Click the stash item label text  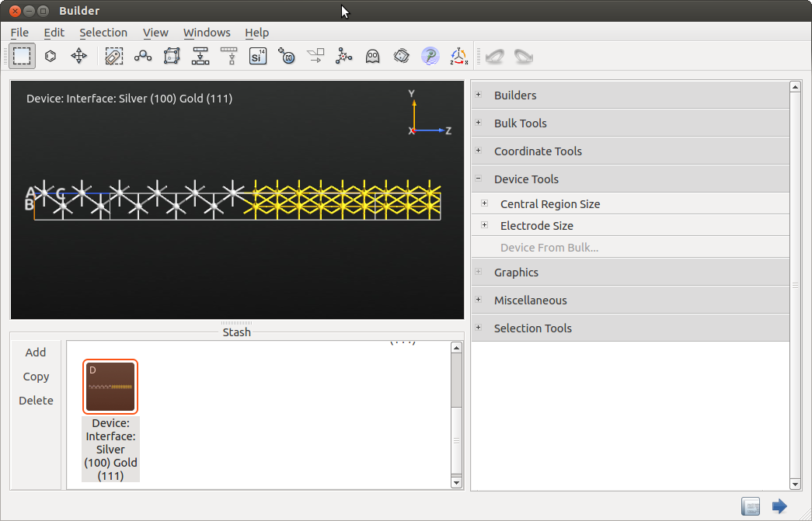[x=110, y=449]
